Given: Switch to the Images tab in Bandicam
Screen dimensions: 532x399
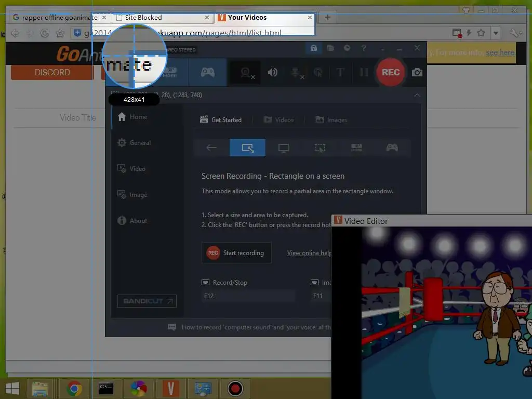Looking at the screenshot, I should pos(331,120).
